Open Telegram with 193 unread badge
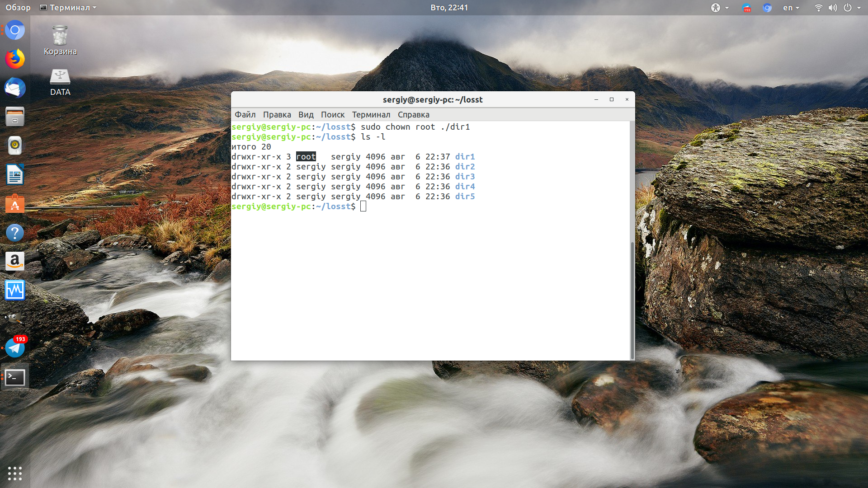 (15, 347)
